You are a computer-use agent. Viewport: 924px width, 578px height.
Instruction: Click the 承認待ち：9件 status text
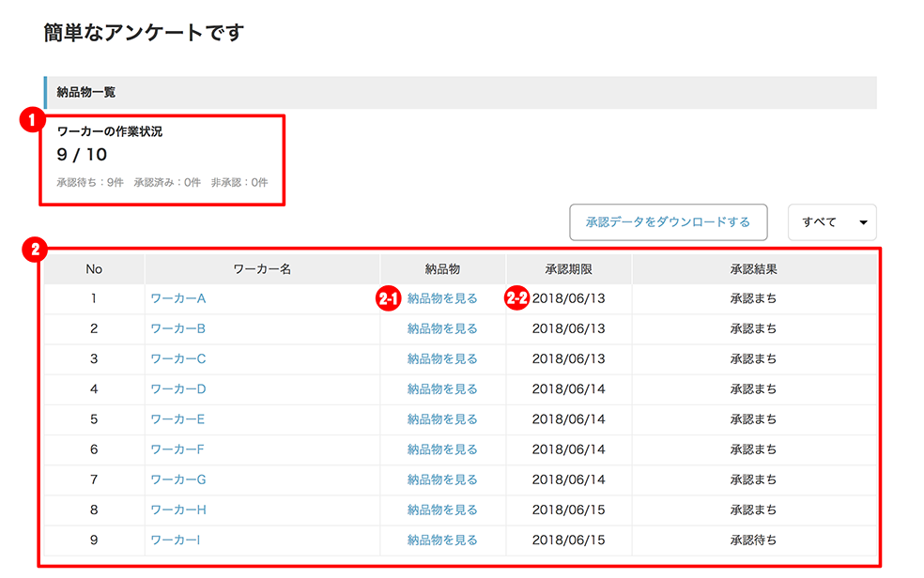click(x=90, y=182)
